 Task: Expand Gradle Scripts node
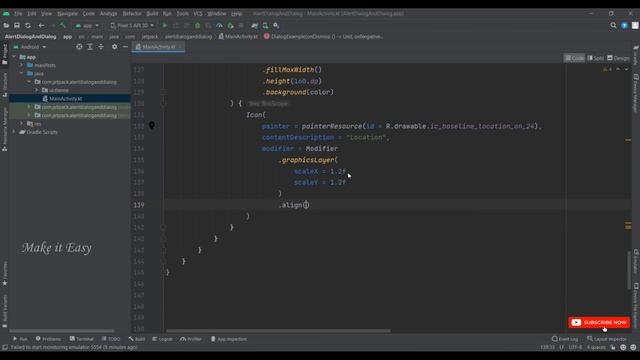[15, 132]
